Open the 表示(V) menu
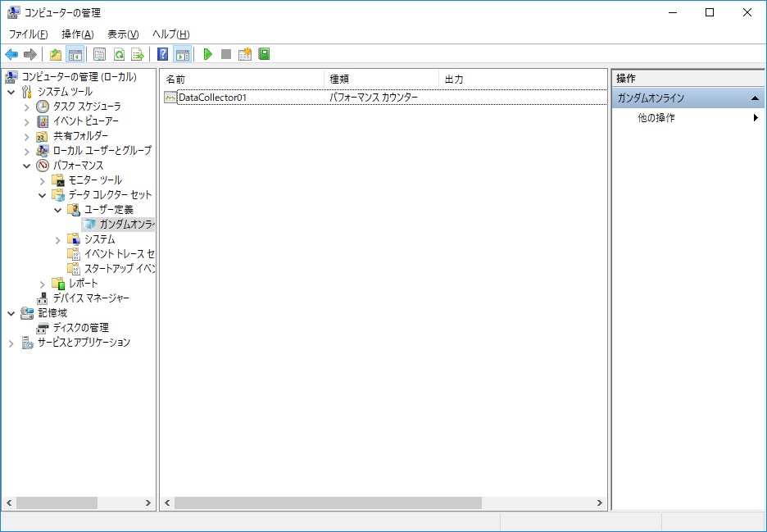The image size is (767, 532). pos(123,34)
